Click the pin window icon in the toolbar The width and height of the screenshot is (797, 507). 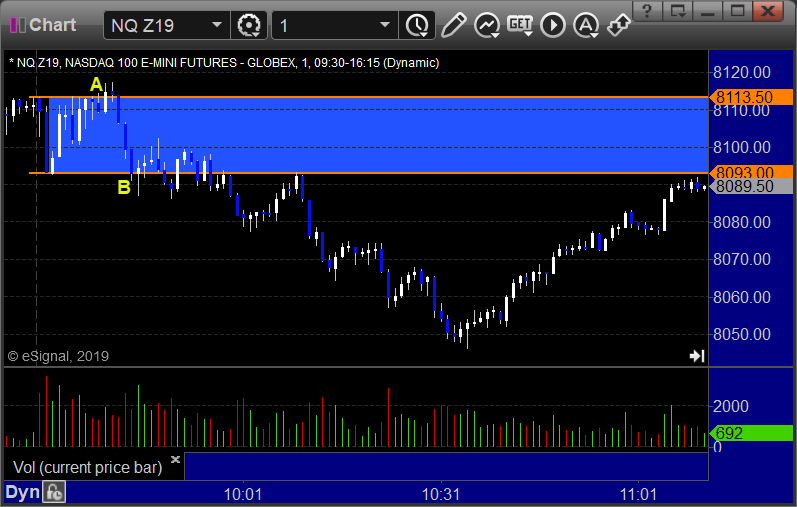pos(619,25)
